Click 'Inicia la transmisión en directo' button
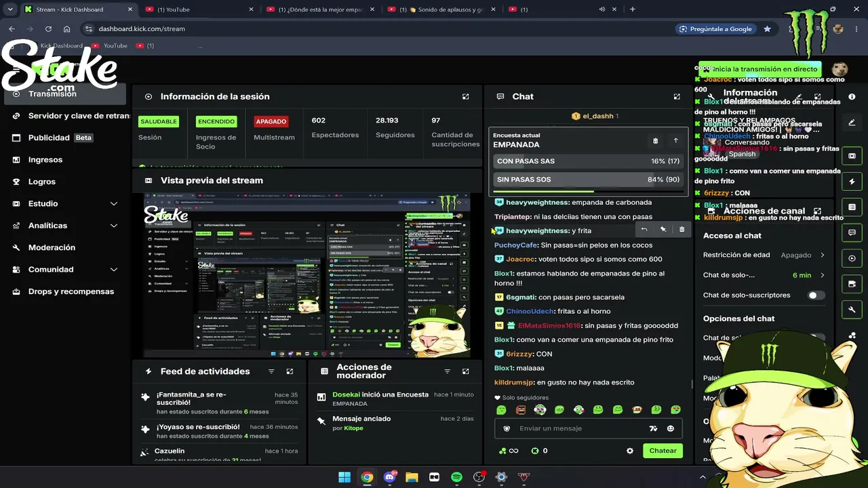This screenshot has height=488, width=868. point(762,69)
